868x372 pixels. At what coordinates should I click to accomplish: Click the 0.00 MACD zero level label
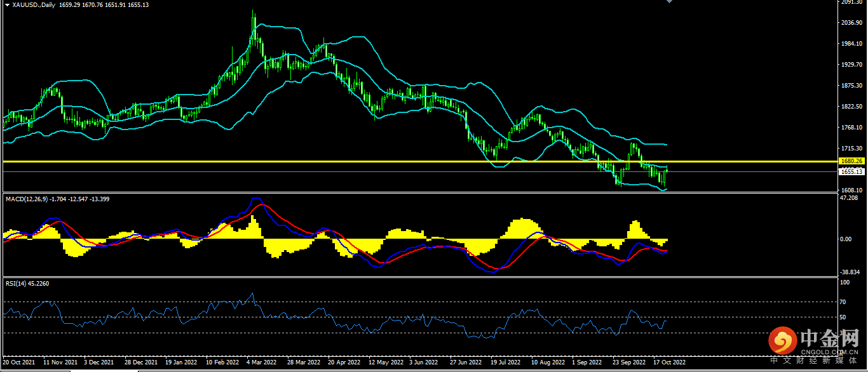[846, 239]
